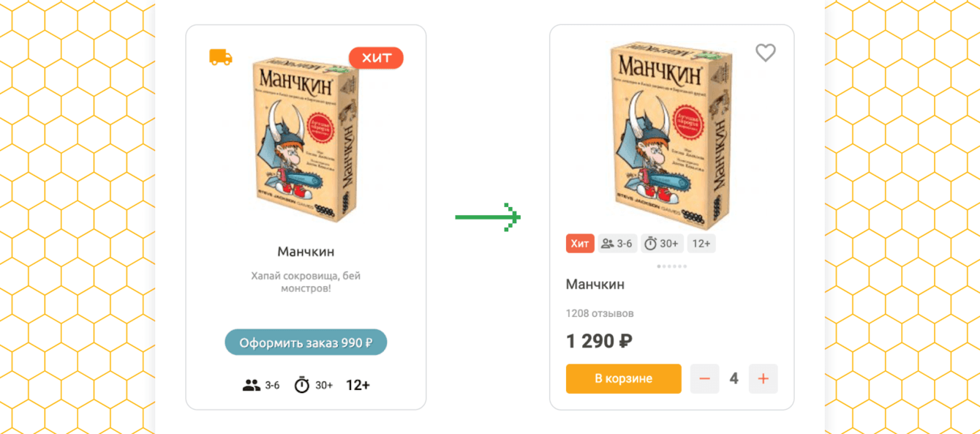Increase quantity with the plus button

(x=763, y=379)
